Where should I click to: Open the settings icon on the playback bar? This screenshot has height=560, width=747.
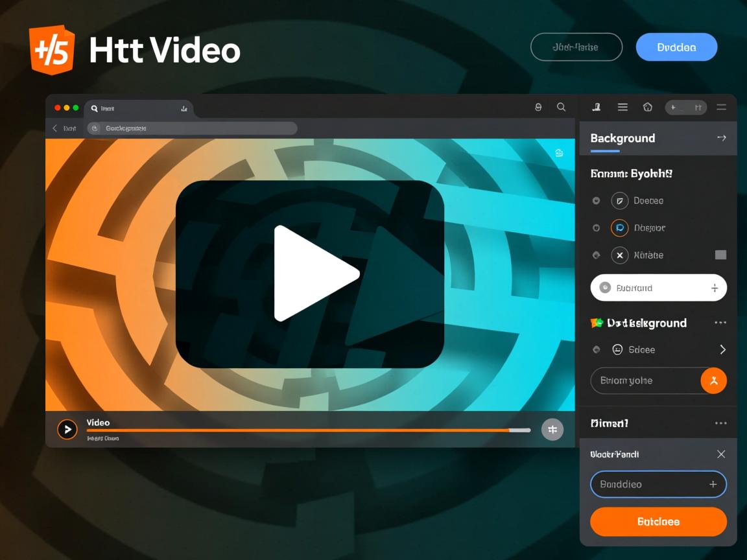(x=552, y=429)
